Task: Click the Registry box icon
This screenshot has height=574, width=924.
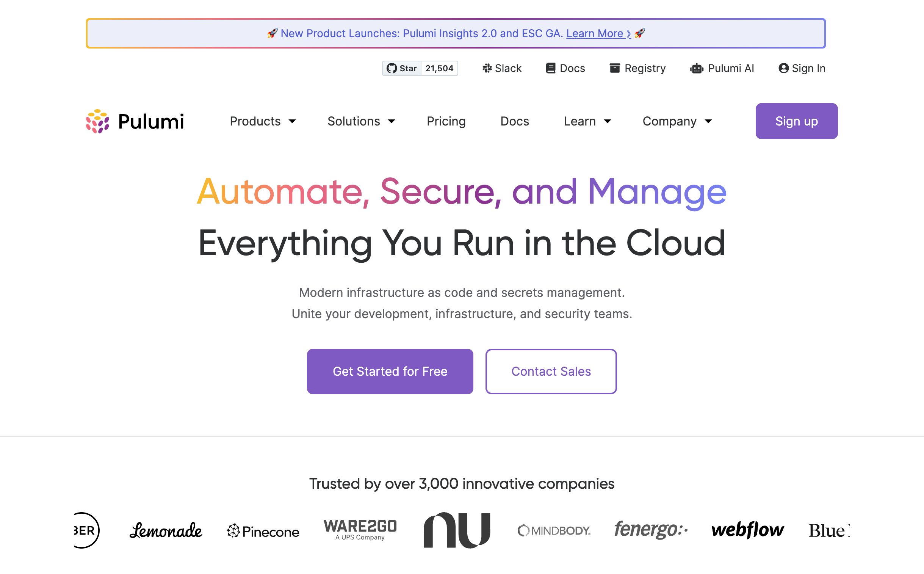Action: pos(615,68)
